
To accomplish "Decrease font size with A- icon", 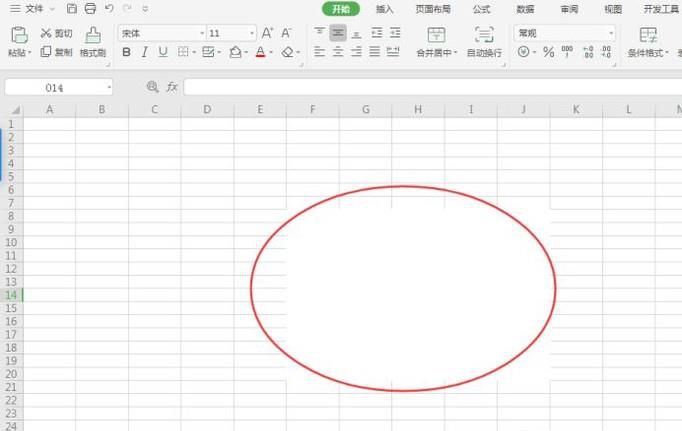I will tap(286, 33).
